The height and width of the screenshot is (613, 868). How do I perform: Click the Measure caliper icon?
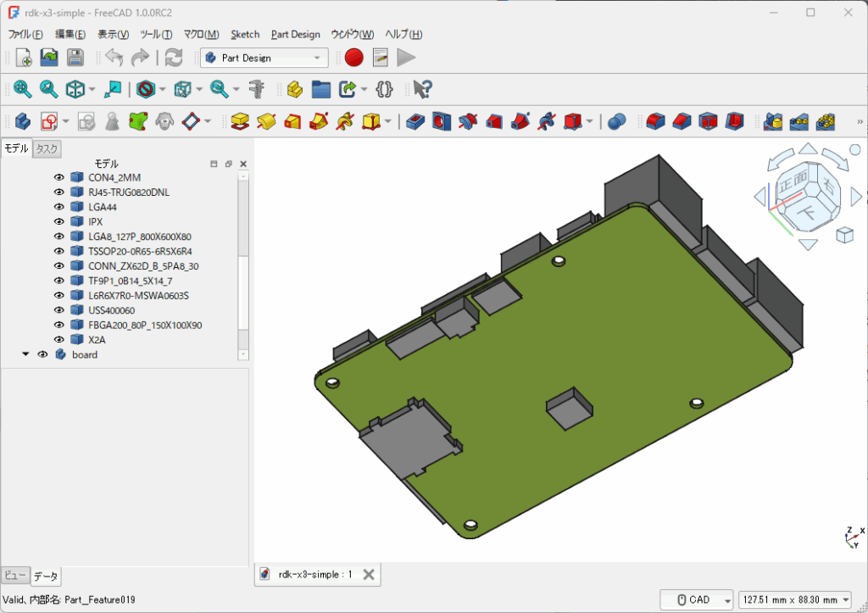(x=258, y=89)
